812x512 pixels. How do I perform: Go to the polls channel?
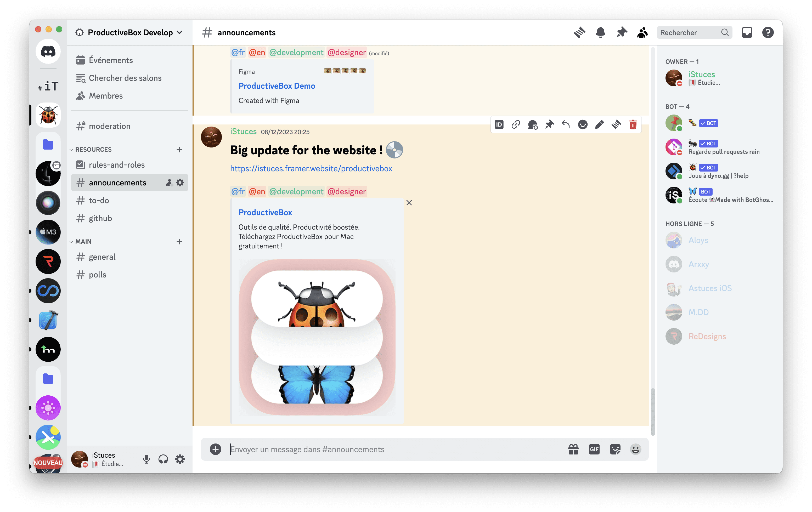(x=129, y=275)
